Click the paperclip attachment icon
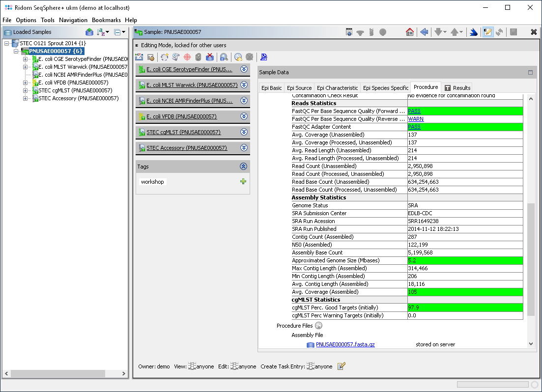 tap(199, 57)
